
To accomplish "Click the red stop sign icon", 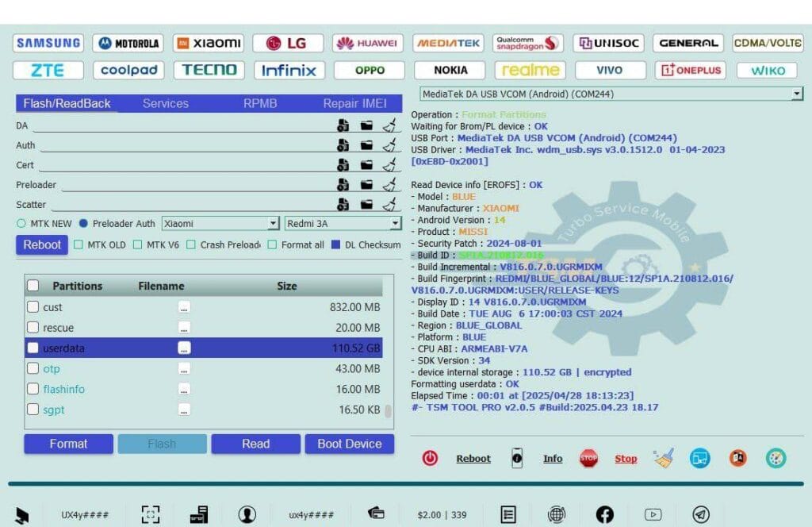I will click(588, 458).
